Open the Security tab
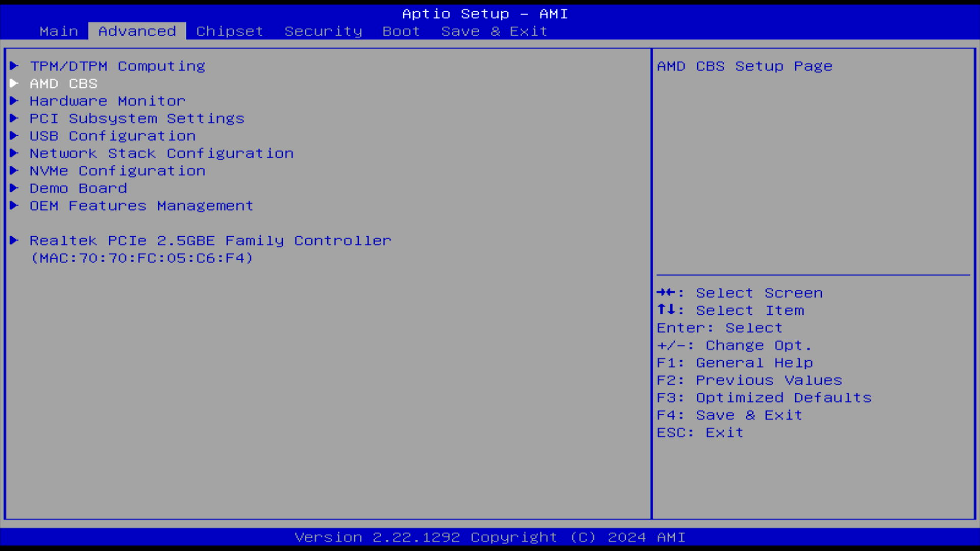The width and height of the screenshot is (980, 551). click(x=323, y=31)
